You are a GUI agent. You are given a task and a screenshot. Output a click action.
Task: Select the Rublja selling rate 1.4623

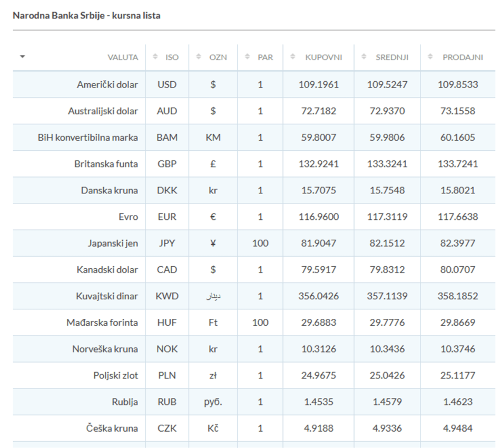click(x=458, y=402)
